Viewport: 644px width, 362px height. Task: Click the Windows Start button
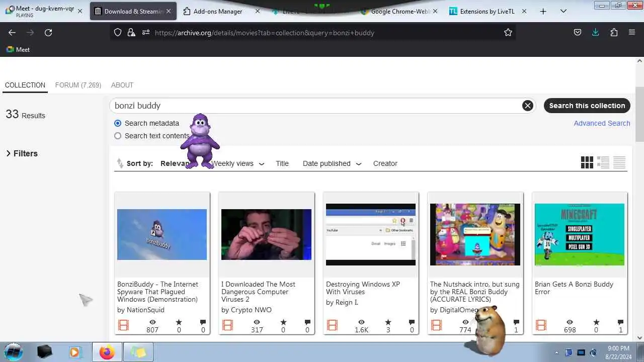[13, 352]
